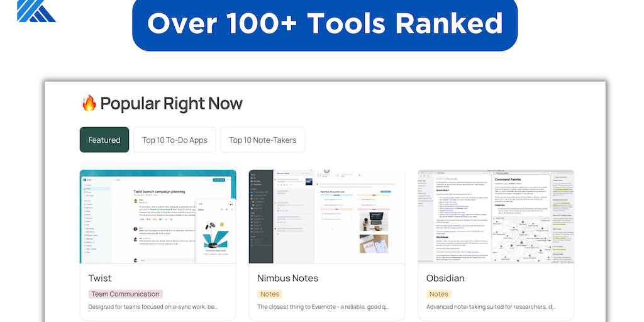Click the Twist card title

click(x=100, y=278)
